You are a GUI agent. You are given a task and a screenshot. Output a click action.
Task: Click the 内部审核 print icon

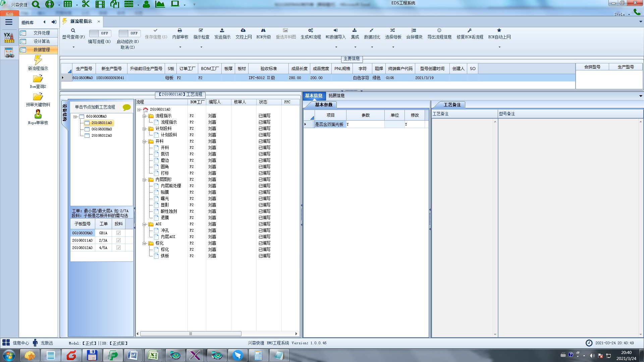coord(180,31)
